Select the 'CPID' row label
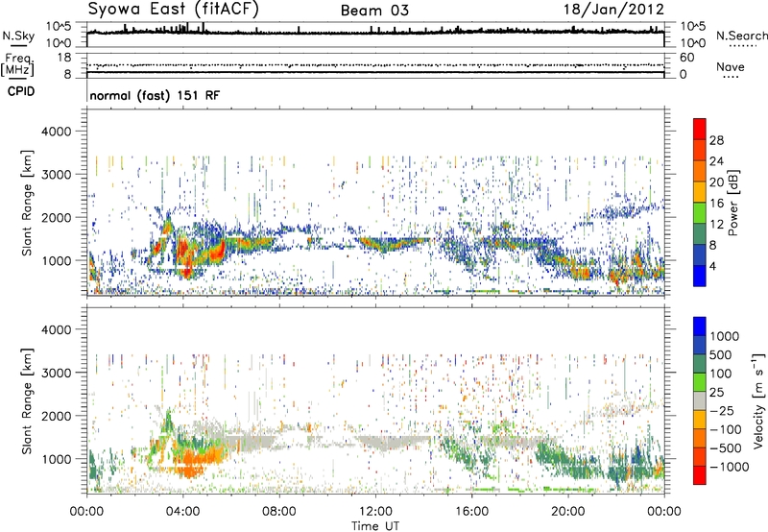This screenshot has height=532, width=768. [21, 91]
